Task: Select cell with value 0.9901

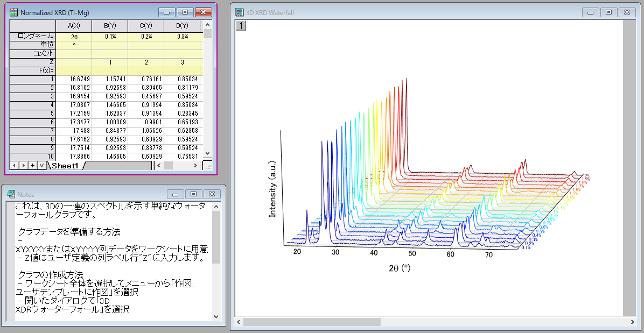Action: (146, 122)
